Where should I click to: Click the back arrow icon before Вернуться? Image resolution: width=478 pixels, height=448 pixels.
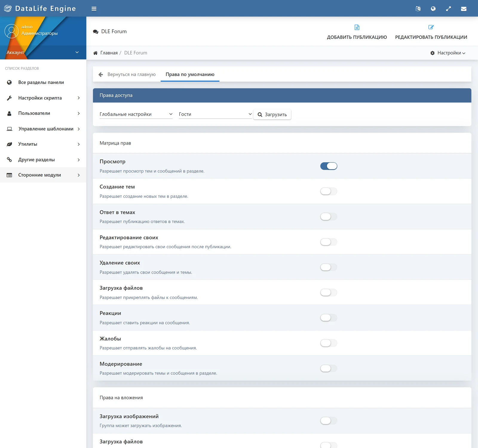101,74
